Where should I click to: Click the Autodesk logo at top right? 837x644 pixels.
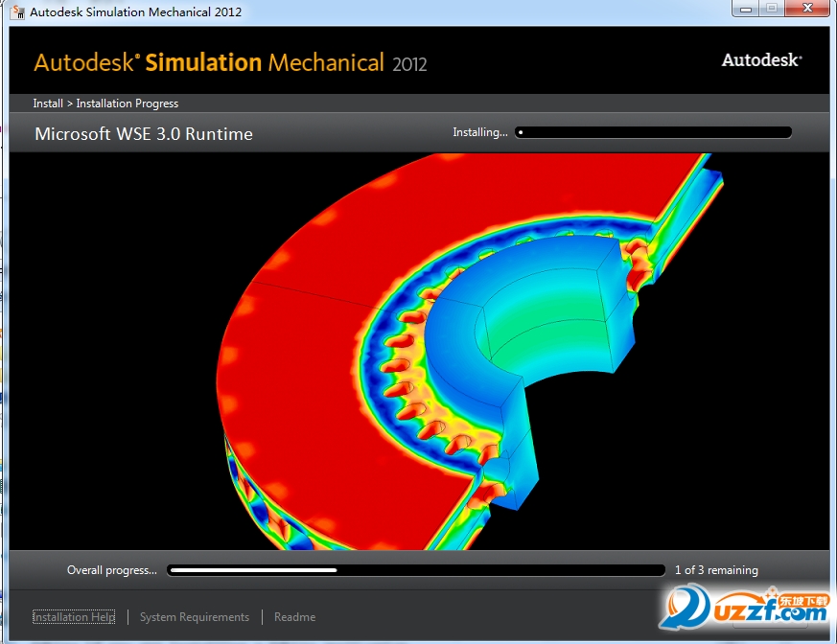pyautogui.click(x=761, y=59)
